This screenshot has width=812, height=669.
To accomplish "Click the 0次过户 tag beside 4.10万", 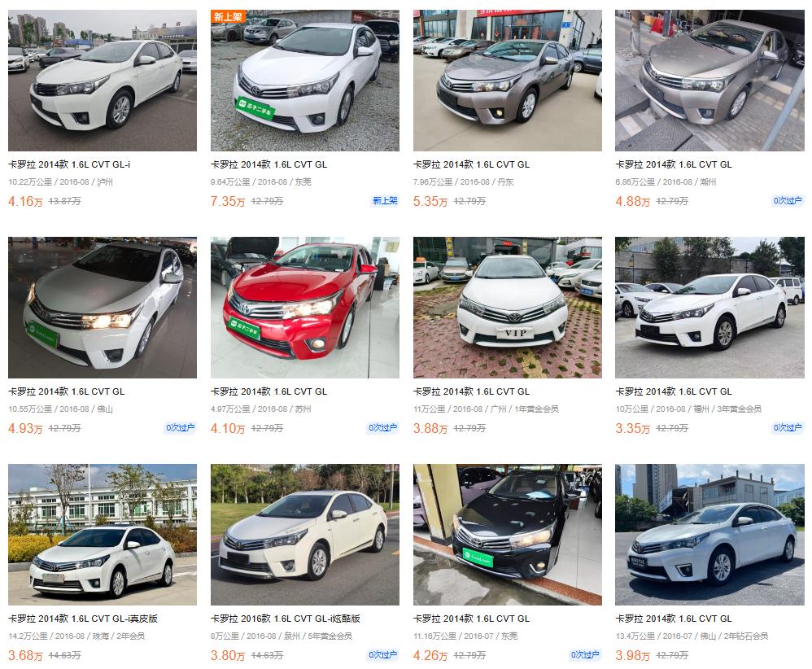I will 382,427.
